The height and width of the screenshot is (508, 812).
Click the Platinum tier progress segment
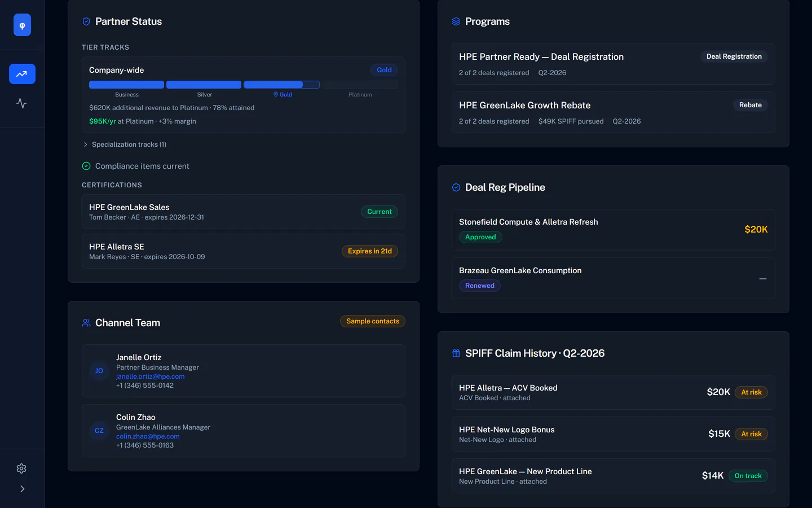360,85
